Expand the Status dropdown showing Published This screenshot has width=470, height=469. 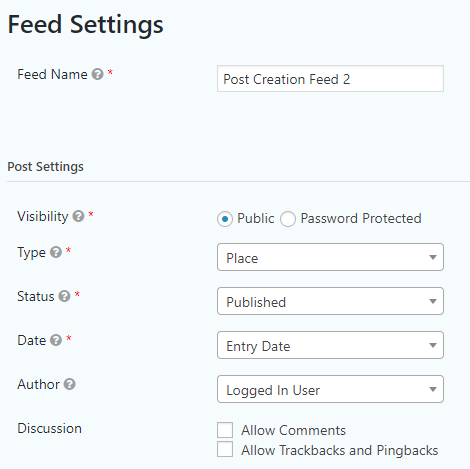(x=330, y=301)
